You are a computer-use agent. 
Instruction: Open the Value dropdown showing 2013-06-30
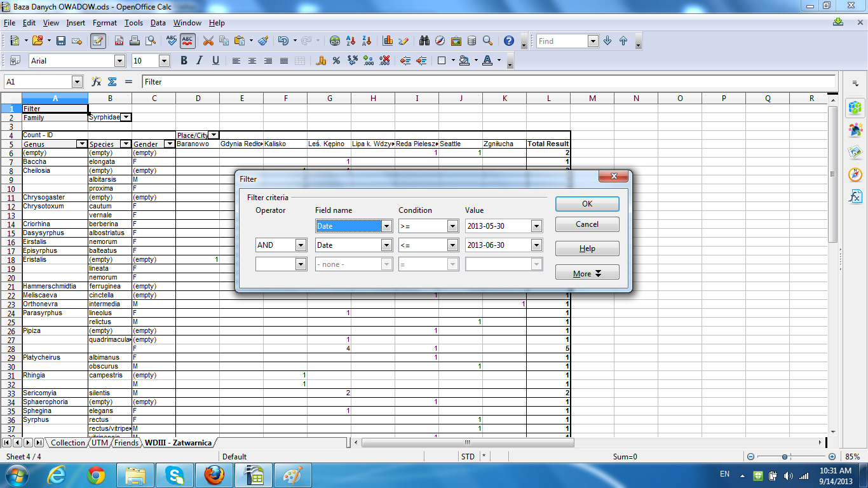pos(537,245)
